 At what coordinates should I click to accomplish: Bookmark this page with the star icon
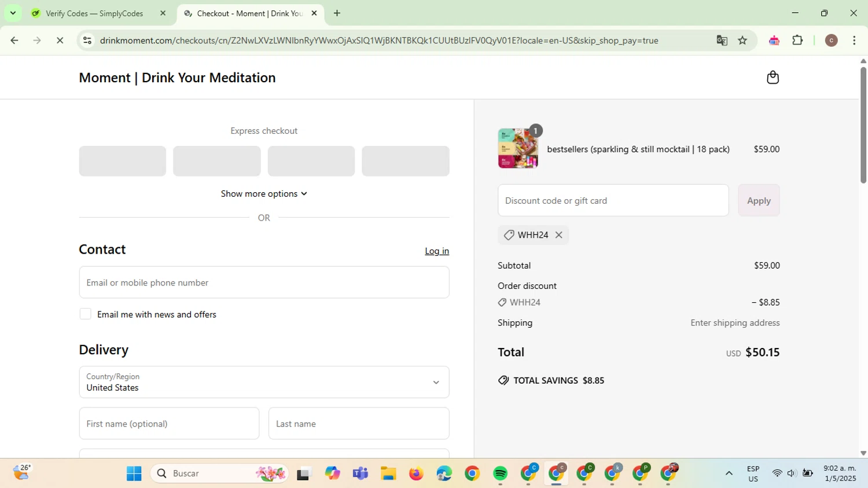tap(743, 41)
